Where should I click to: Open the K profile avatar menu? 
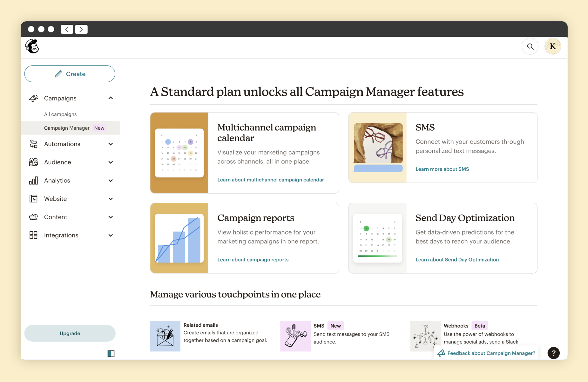pyautogui.click(x=552, y=47)
